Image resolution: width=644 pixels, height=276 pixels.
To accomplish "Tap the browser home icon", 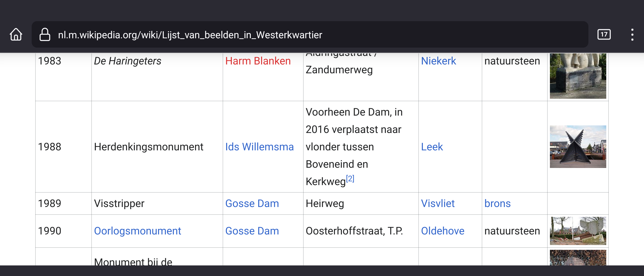I will click(x=16, y=34).
